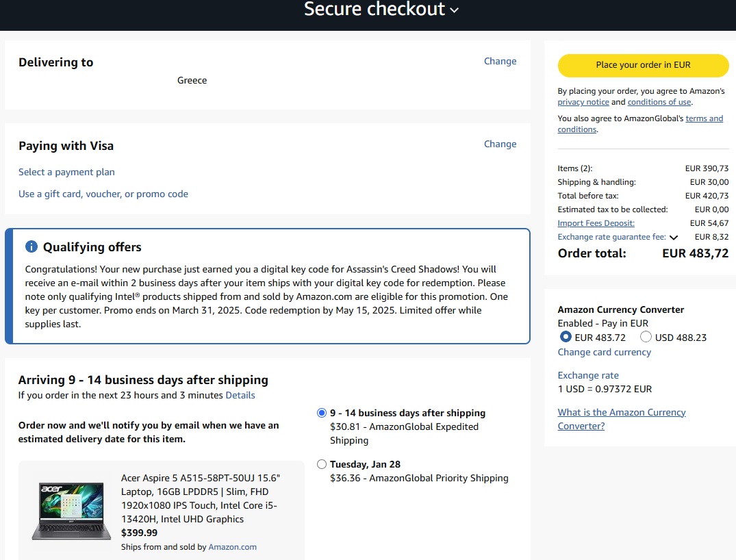Screen dimensions: 736x560
Task: Open What is the Amazon Currency Converter
Action: [622, 419]
